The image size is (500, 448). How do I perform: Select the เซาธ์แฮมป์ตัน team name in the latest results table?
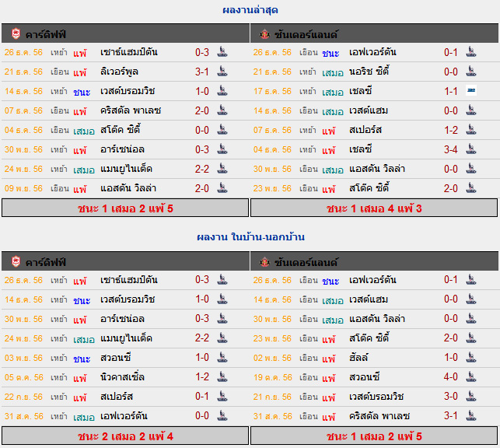coord(129,52)
